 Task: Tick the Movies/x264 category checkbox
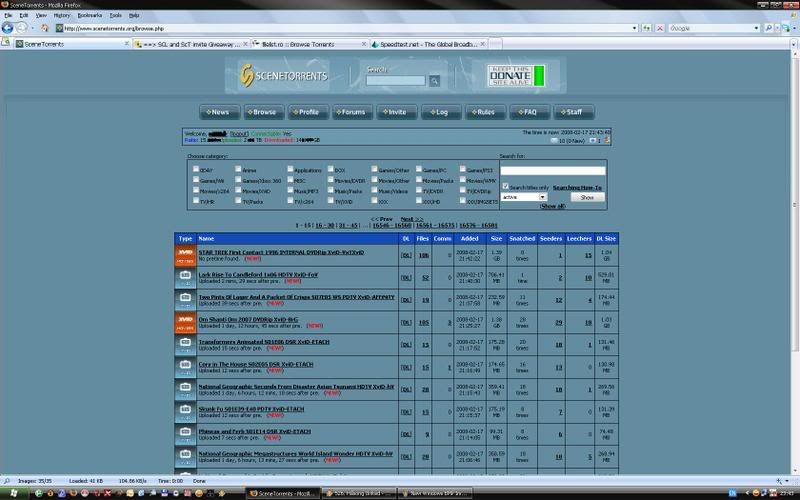[196, 190]
